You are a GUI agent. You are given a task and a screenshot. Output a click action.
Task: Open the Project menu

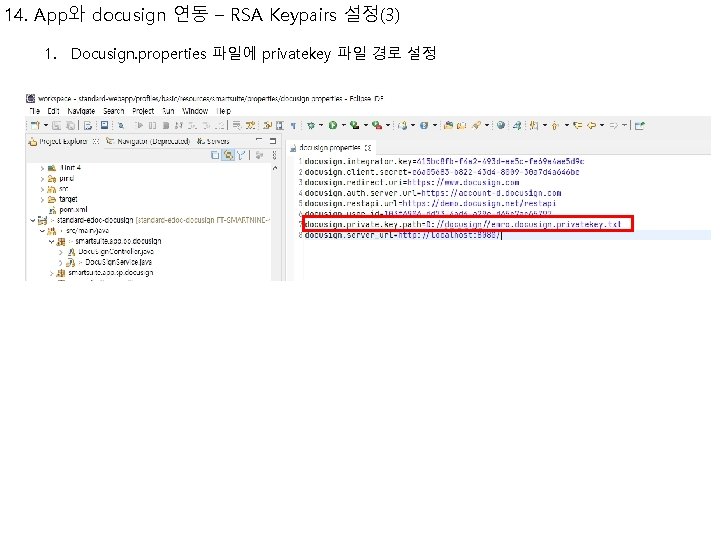pyautogui.click(x=143, y=111)
